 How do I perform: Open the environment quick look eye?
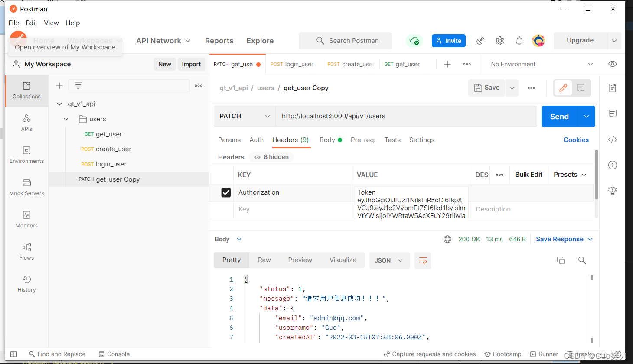[613, 64]
